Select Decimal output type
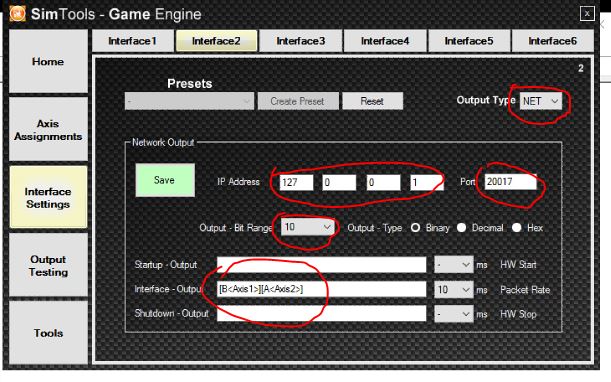The image size is (611, 382). pos(462,228)
